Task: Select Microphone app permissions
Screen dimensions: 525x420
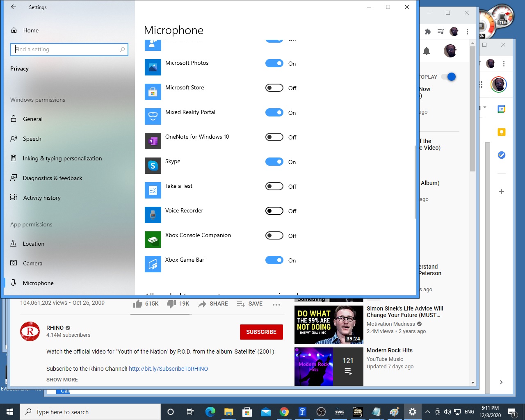Action: coord(69,283)
